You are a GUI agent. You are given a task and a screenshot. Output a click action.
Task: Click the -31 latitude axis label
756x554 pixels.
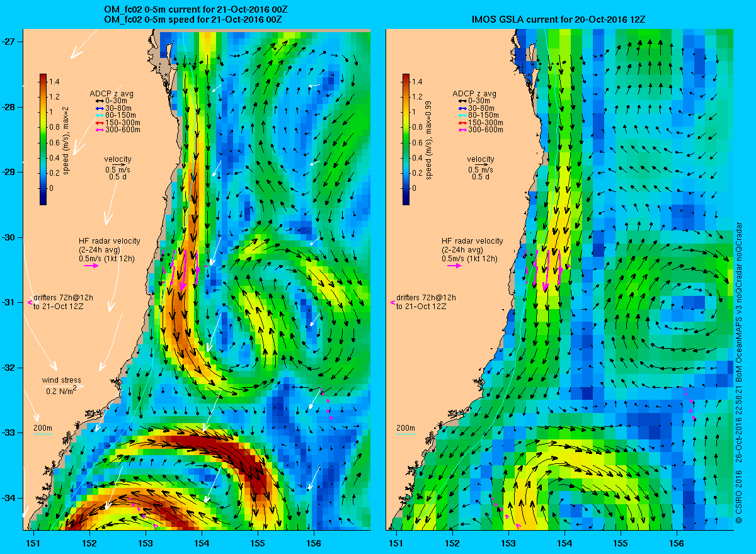click(x=8, y=302)
